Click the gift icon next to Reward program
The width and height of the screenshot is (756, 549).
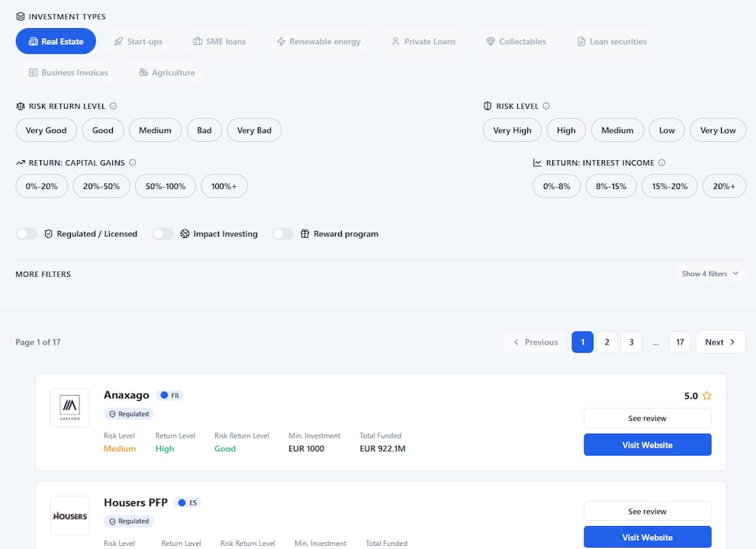(x=304, y=234)
